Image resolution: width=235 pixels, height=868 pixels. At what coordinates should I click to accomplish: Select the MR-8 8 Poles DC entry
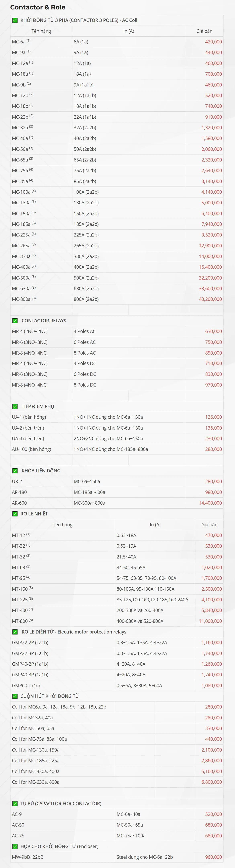[30, 385]
